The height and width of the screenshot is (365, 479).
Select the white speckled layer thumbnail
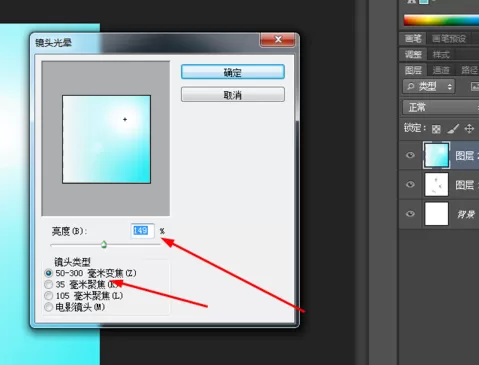tap(436, 184)
